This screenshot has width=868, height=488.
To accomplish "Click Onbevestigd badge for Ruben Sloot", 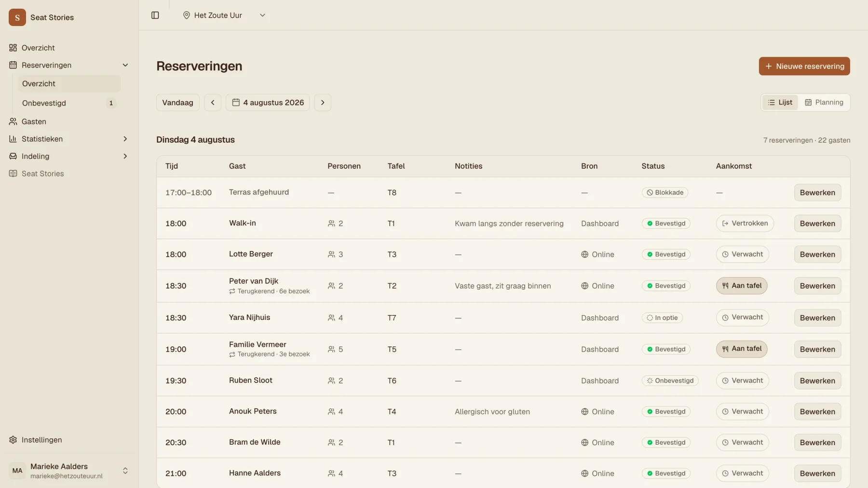I will pos(670,381).
